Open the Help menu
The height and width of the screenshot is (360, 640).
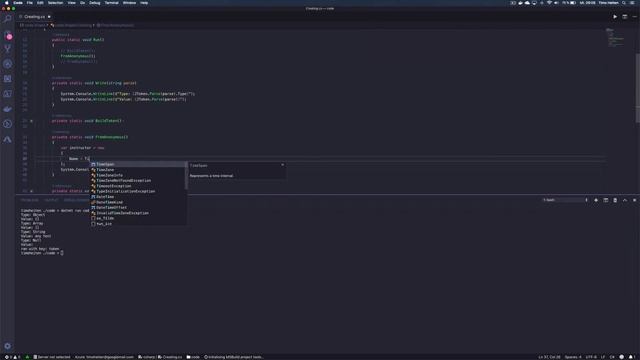[x=144, y=3]
